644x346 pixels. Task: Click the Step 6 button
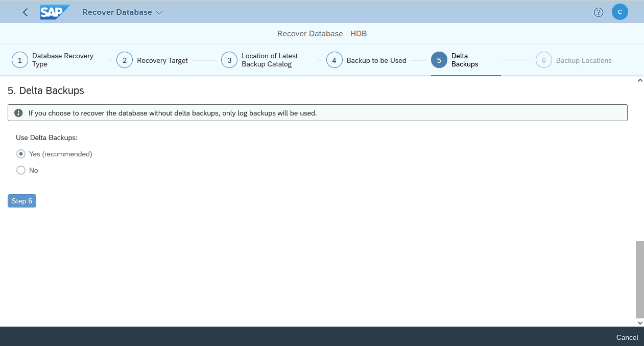22,201
